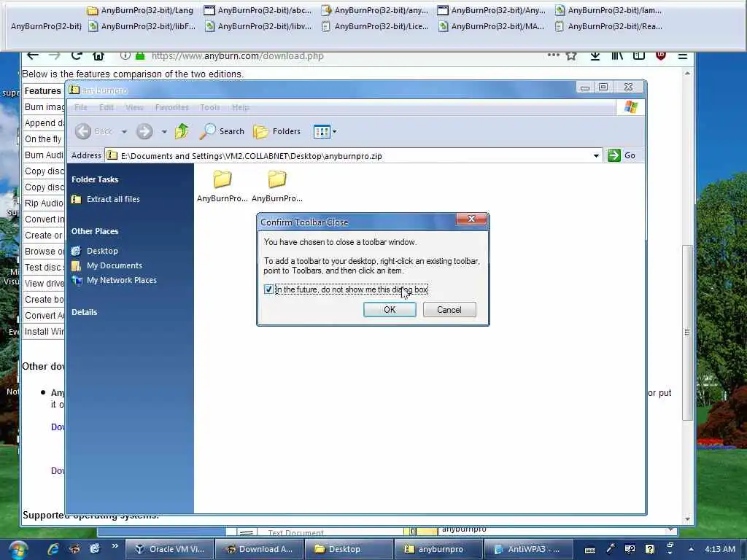Open the View menu in anyburnpro window

(134, 107)
